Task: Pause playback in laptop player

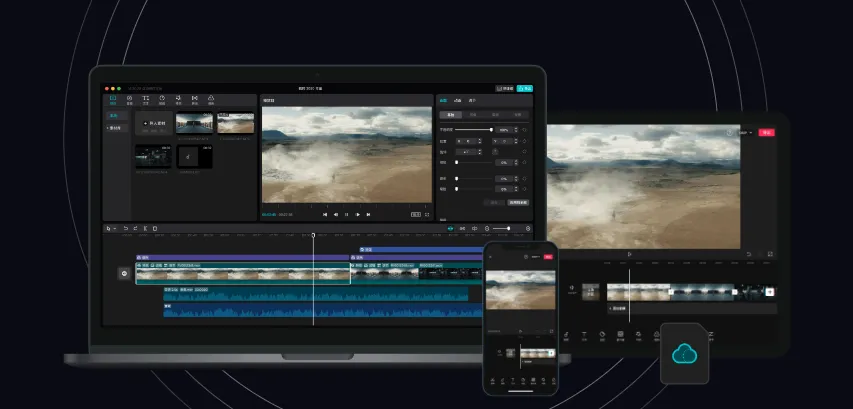Action: (347, 214)
